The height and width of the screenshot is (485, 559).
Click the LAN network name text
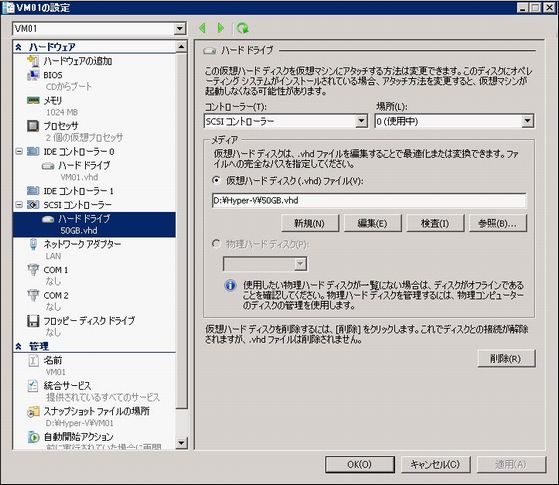[53, 256]
